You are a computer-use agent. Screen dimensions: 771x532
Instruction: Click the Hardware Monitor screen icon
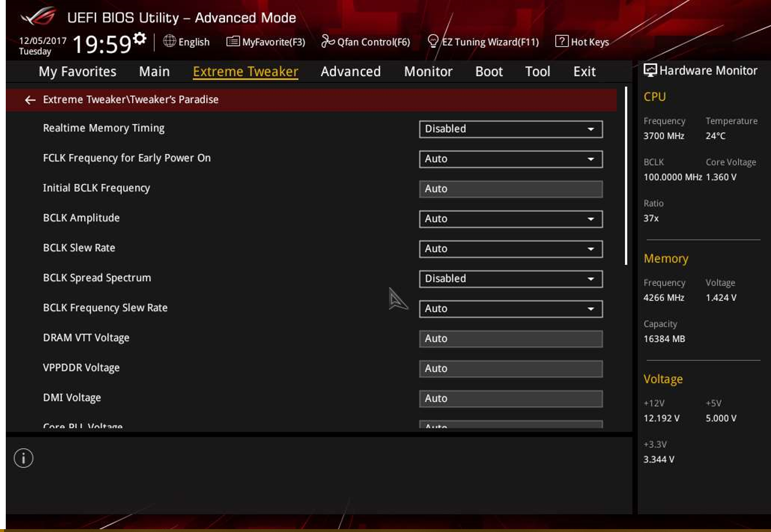tap(650, 71)
